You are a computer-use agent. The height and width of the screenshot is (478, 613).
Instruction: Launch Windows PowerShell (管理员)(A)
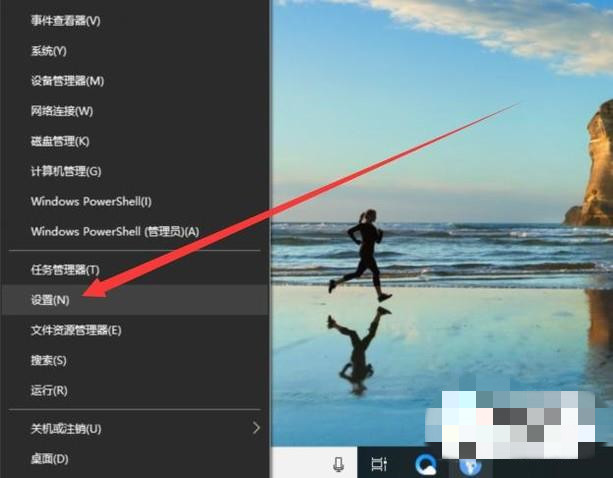135,231
